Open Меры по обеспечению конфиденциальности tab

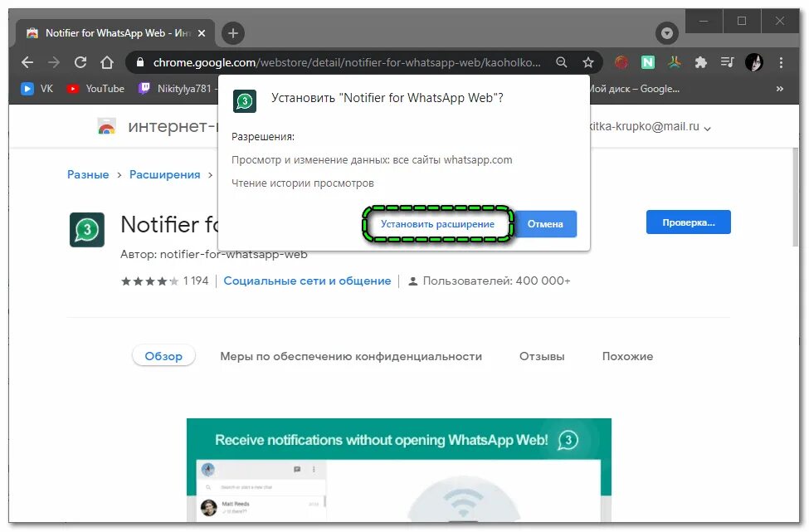coord(351,356)
